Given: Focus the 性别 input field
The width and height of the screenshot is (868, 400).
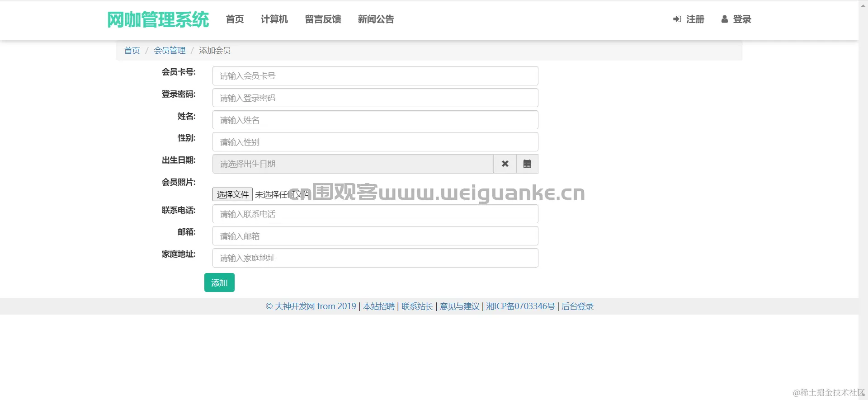Looking at the screenshot, I should click(375, 142).
